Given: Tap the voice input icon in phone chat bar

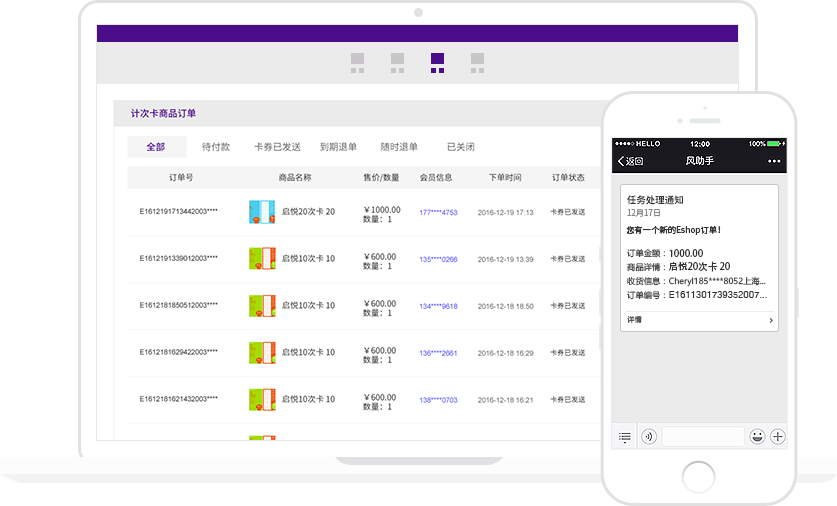Looking at the screenshot, I should tap(648, 437).
